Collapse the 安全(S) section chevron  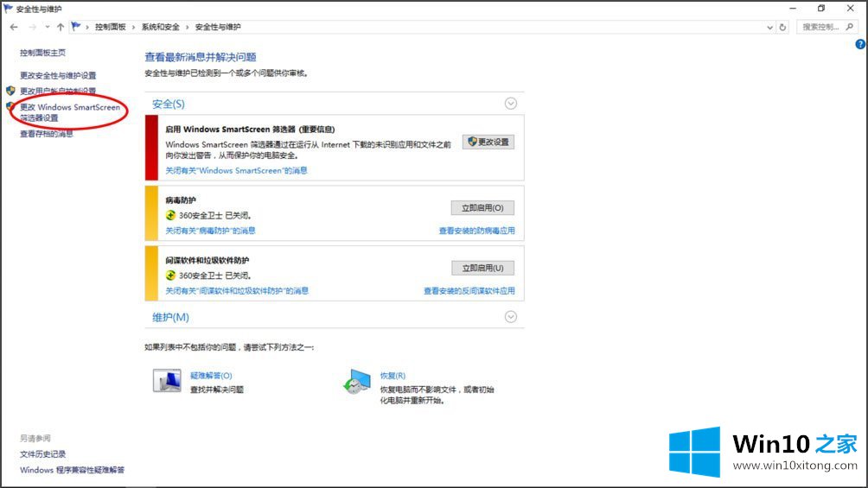tap(510, 104)
